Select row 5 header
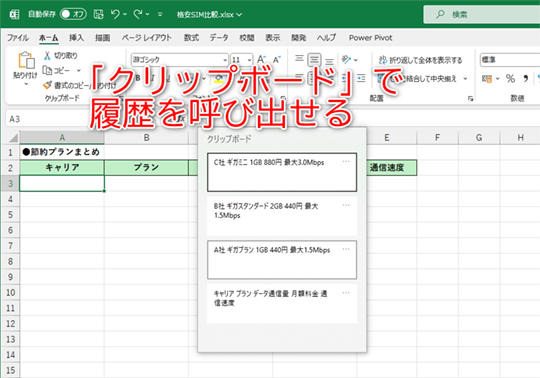The image size is (540, 378). [x=10, y=215]
